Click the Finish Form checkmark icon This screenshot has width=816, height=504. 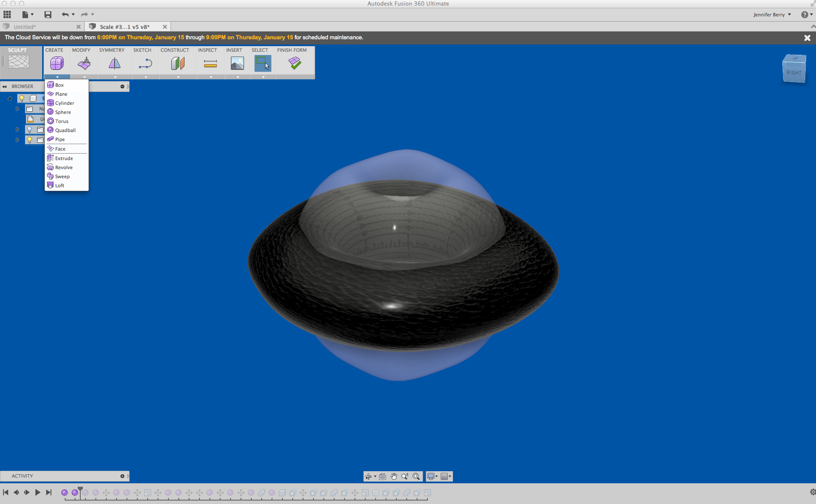295,63
